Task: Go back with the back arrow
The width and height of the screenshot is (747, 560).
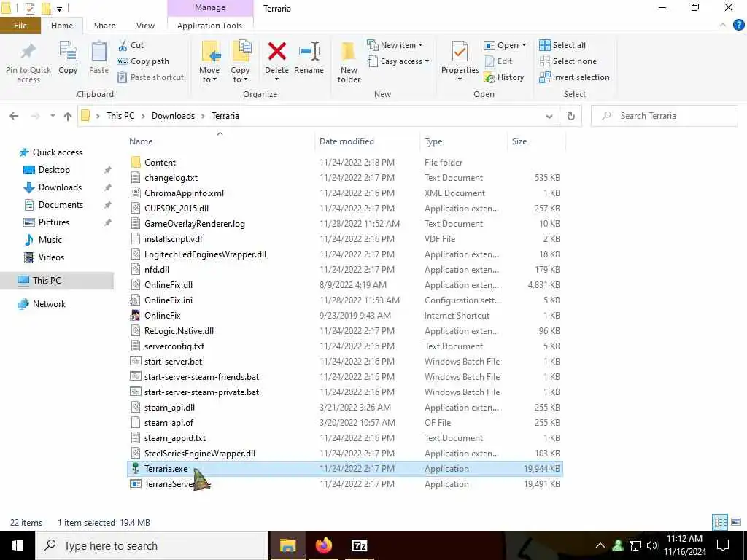Action: tap(14, 116)
